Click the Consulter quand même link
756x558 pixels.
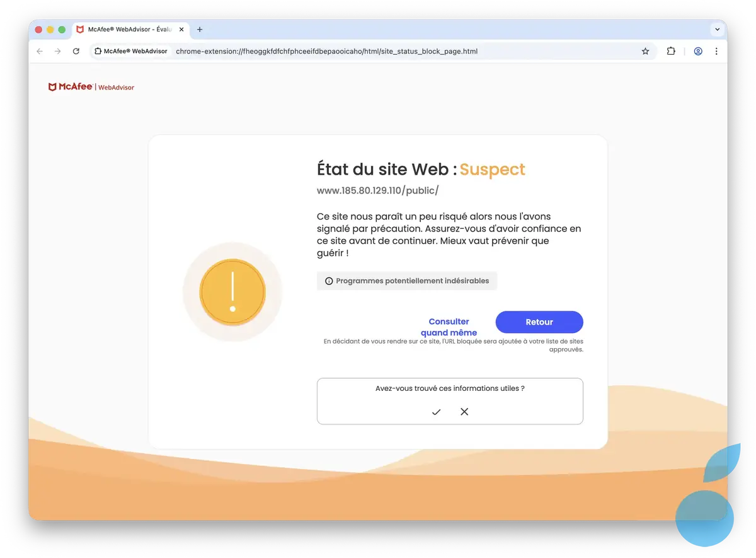[x=449, y=327]
